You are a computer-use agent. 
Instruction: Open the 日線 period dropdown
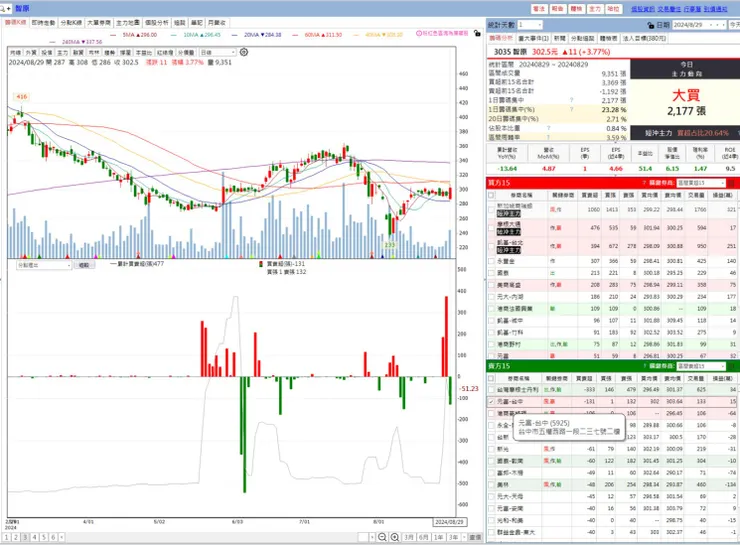click(218, 52)
